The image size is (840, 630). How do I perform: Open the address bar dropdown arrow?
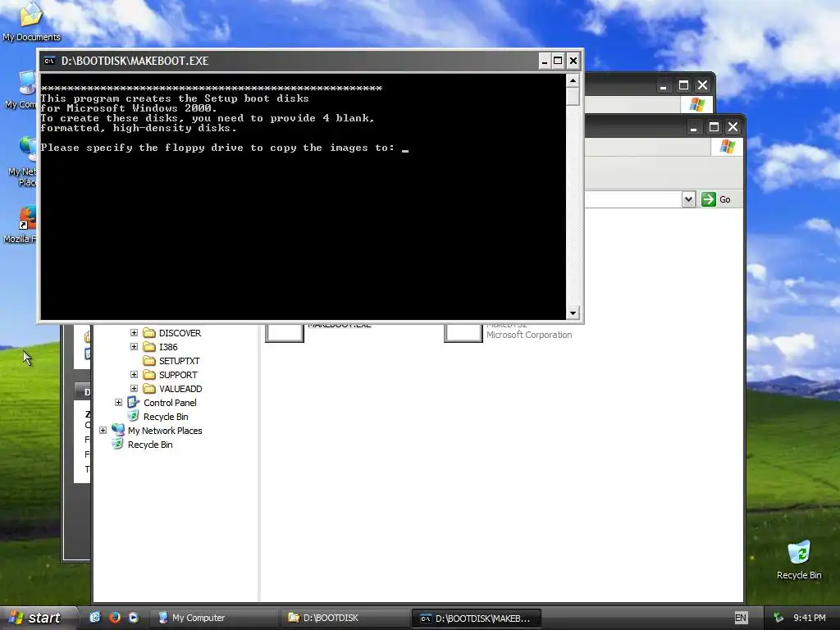[x=688, y=199]
